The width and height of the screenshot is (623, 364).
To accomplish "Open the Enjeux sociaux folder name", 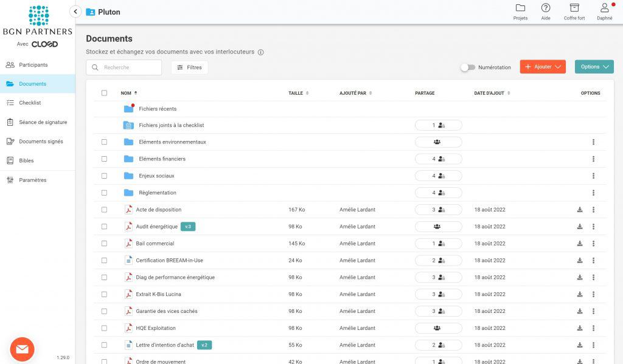I will 156,176.
